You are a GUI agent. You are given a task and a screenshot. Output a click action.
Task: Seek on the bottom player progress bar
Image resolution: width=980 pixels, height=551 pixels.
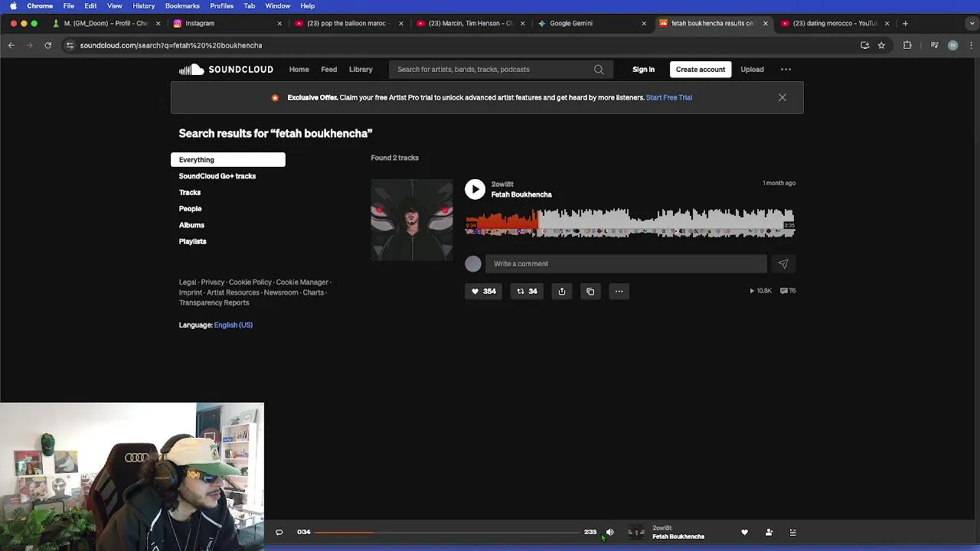[446, 533]
